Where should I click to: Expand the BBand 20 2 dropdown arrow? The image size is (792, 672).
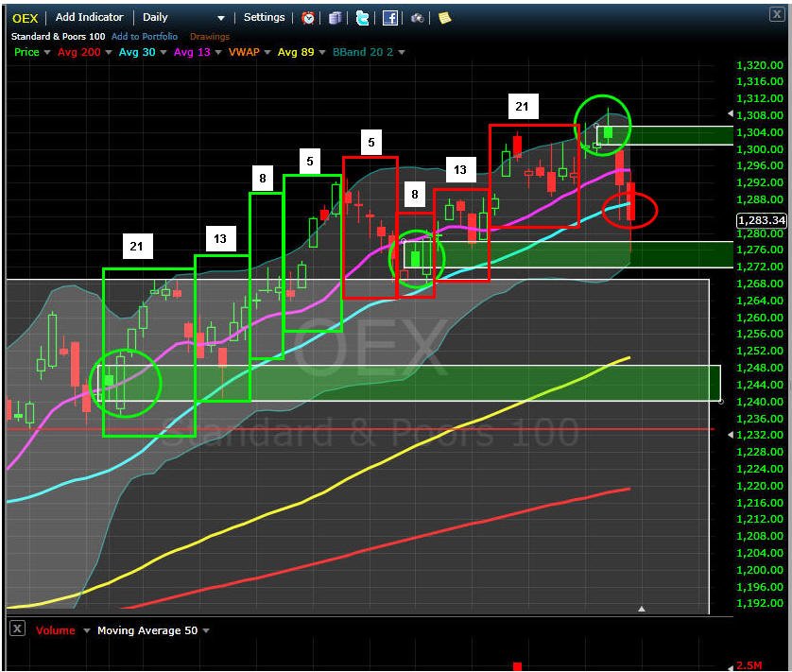[x=402, y=52]
